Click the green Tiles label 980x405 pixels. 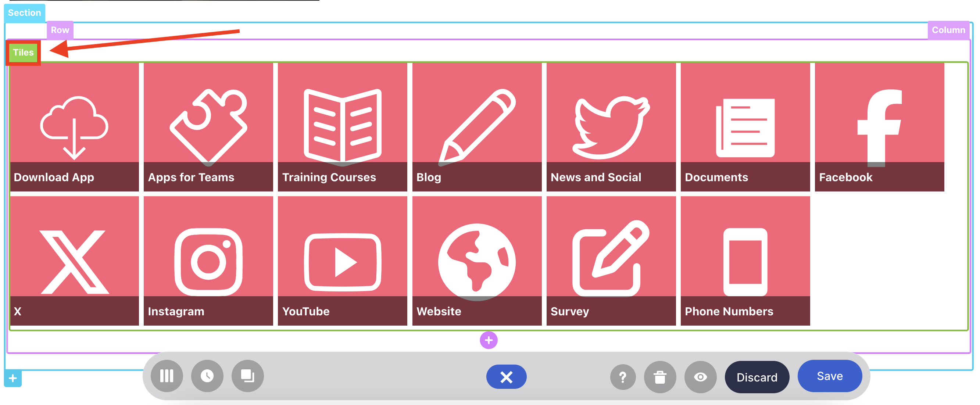(23, 53)
